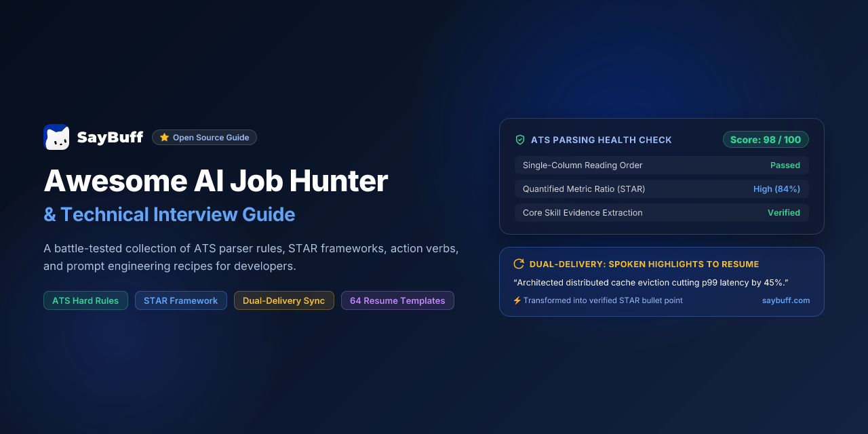
Task: Click the High (84%) status value
Action: [x=776, y=189]
